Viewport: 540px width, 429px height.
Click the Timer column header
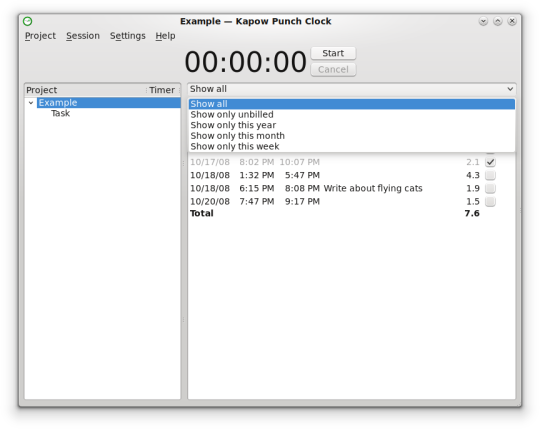pos(162,90)
